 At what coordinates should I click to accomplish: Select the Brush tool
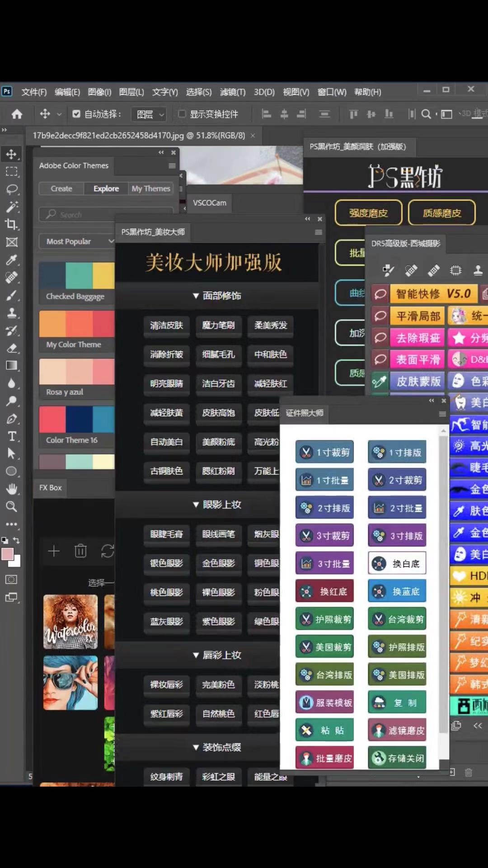12,295
